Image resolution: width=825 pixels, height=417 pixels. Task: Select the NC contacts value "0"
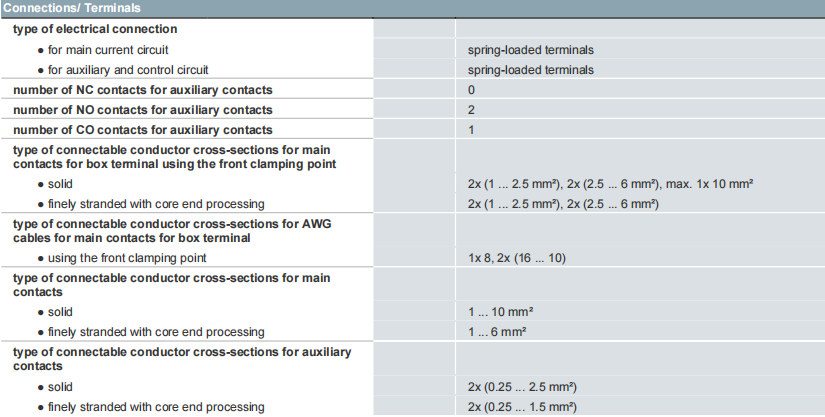[x=471, y=90]
